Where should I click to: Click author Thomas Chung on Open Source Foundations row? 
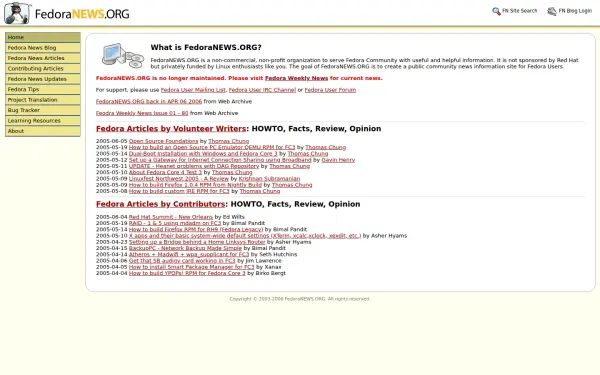point(228,141)
